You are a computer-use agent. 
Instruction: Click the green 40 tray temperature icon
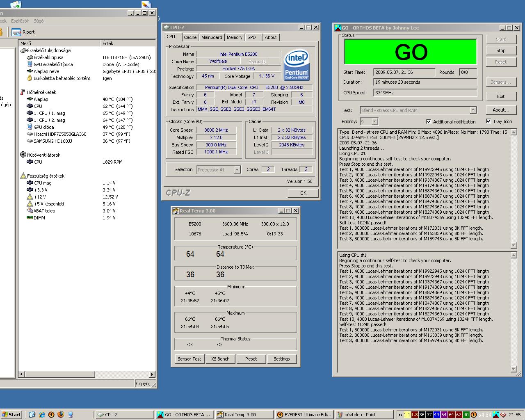[x=466, y=415]
